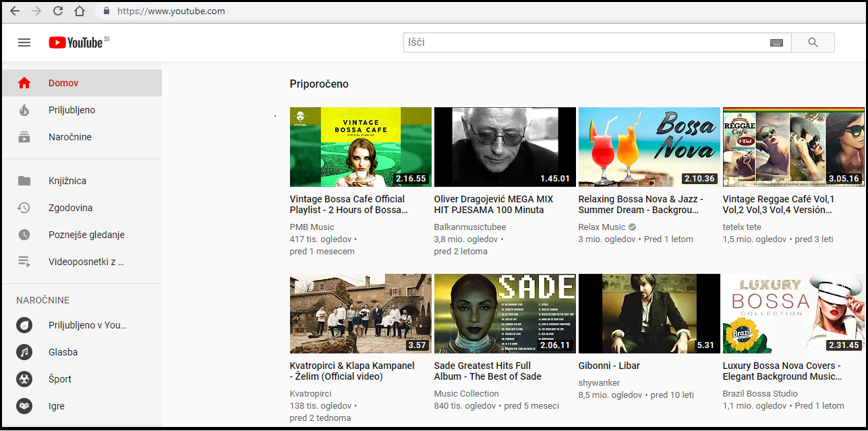Click the 417 tis. ogledov view count
The image size is (868, 431).
(321, 239)
